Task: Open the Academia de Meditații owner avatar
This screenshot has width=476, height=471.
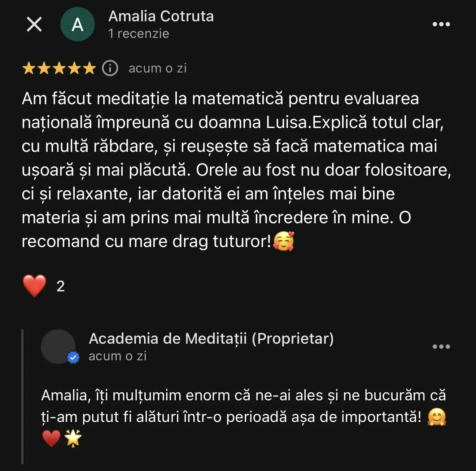Action: [x=58, y=346]
